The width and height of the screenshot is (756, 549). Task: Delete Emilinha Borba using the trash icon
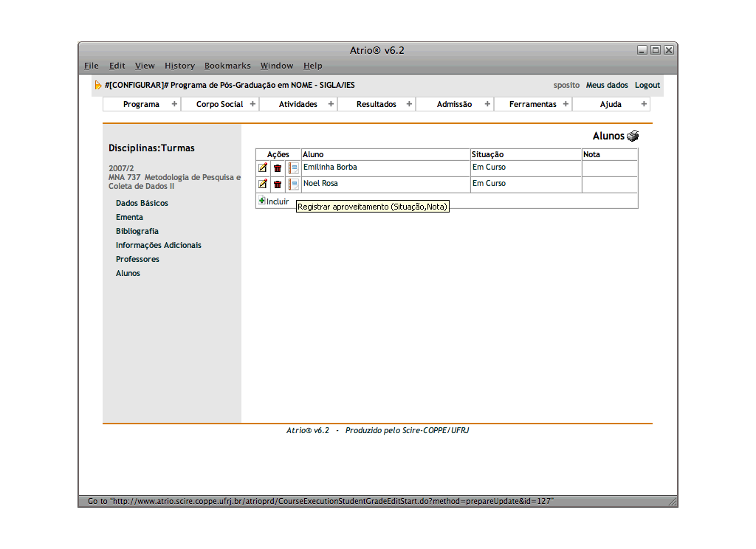[x=278, y=168]
